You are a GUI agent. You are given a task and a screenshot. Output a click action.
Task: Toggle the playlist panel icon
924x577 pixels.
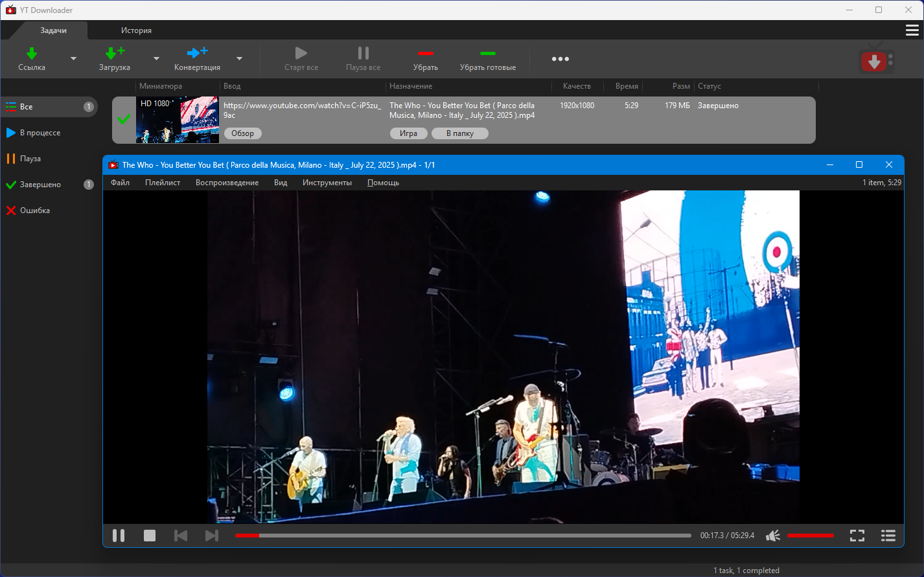click(888, 536)
